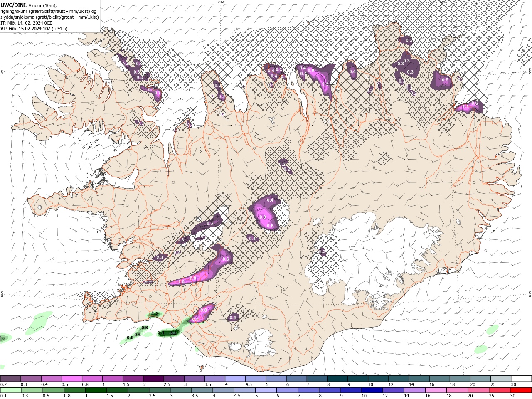This screenshot has height=399, width=532.
Task: Select the snow legend swatch starting at 0.3
Action: coord(31,379)
